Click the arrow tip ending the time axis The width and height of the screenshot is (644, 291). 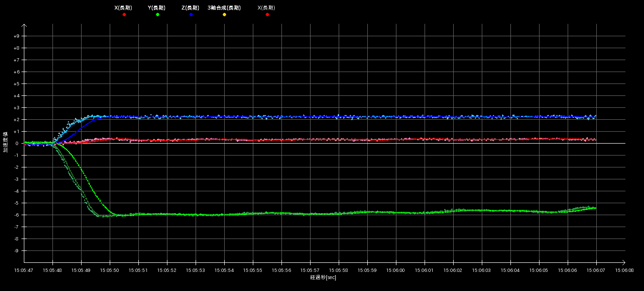coord(623,262)
